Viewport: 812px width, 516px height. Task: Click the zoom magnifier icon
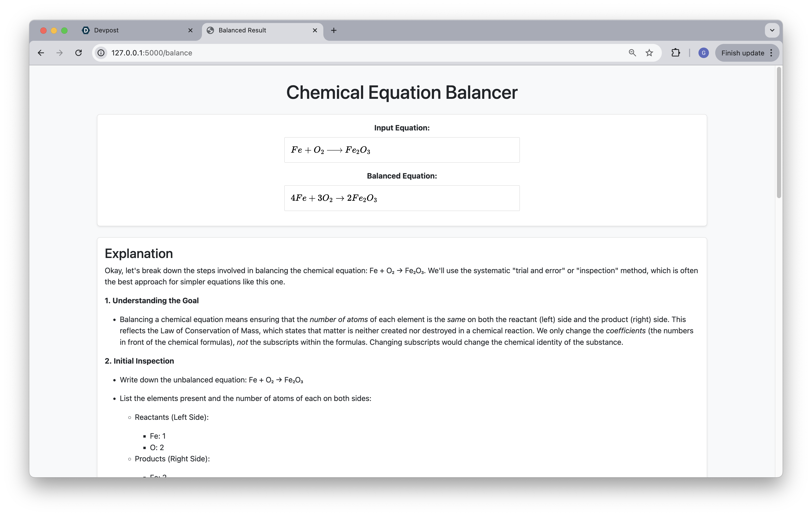[632, 53]
